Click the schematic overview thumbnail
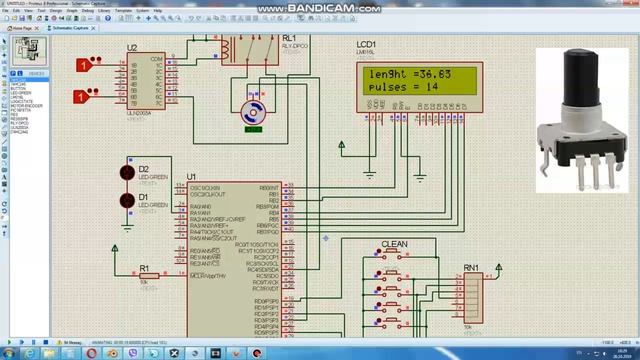This screenshot has width=640, height=360. click(29, 51)
